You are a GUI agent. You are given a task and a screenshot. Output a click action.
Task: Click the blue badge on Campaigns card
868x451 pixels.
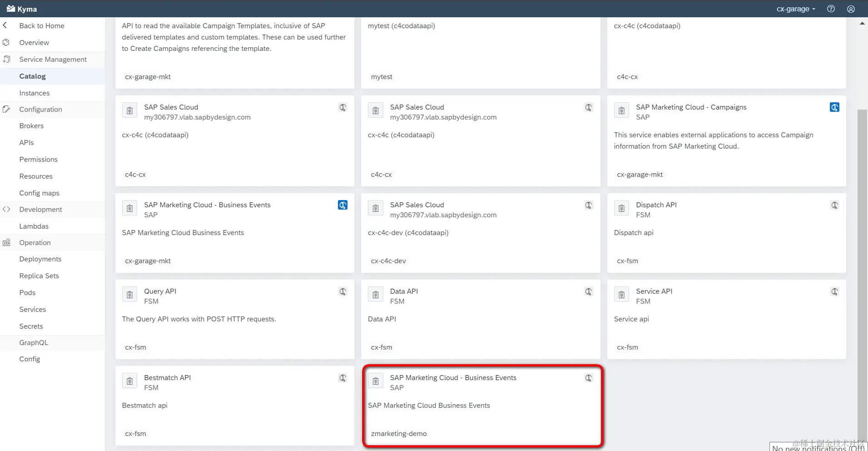[834, 107]
